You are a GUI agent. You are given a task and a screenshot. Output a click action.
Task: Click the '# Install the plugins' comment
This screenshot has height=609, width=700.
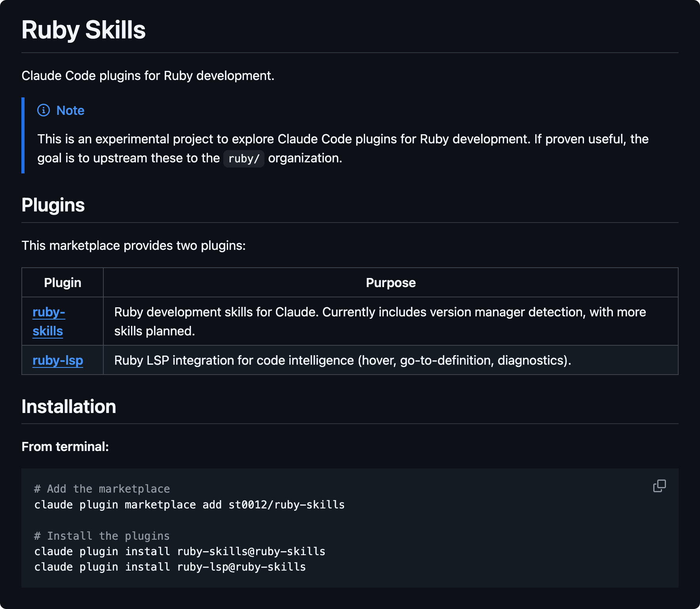coord(102,536)
